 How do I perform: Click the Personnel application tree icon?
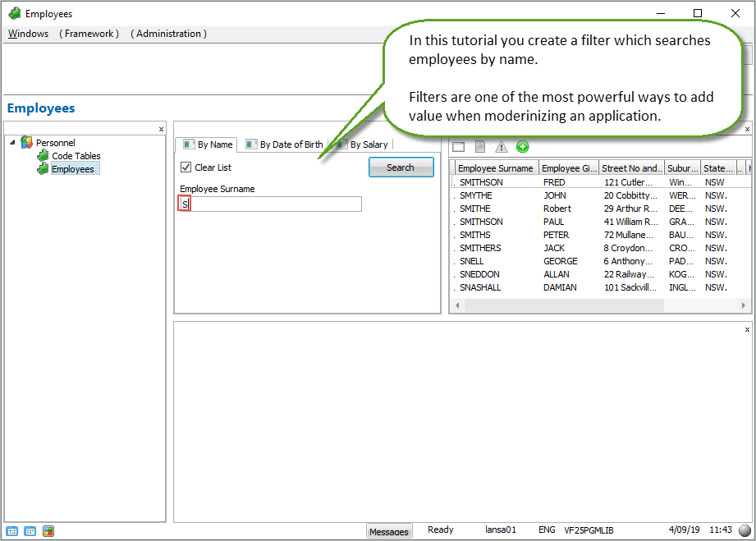click(26, 142)
